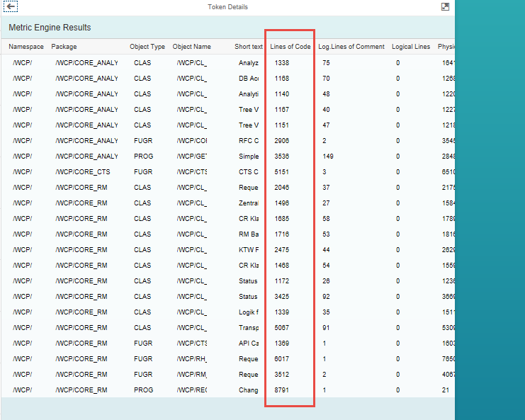This screenshot has width=525, height=420.
Task: Click the Object Name column header
Action: pos(191,47)
